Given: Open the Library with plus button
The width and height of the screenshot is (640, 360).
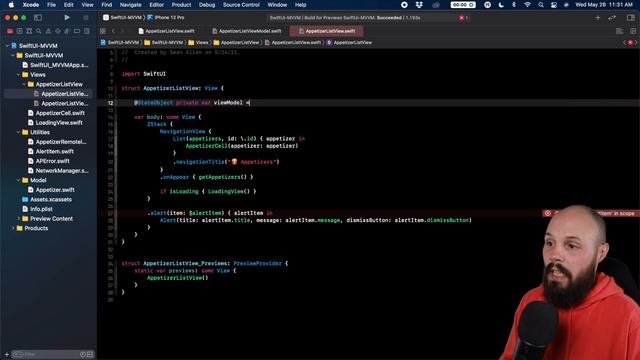Looking at the screenshot, I should point(598,18).
